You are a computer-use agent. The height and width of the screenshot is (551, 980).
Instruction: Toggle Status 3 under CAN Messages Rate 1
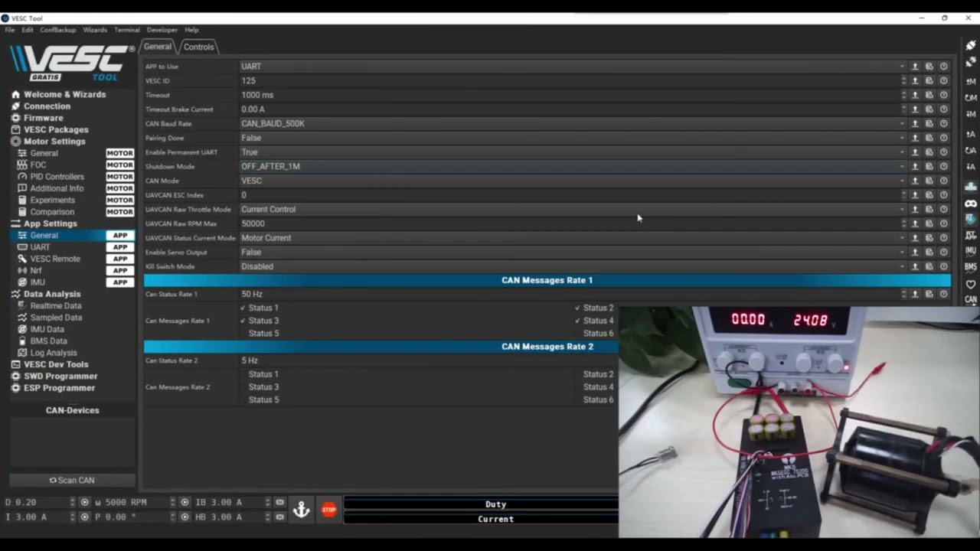point(260,321)
